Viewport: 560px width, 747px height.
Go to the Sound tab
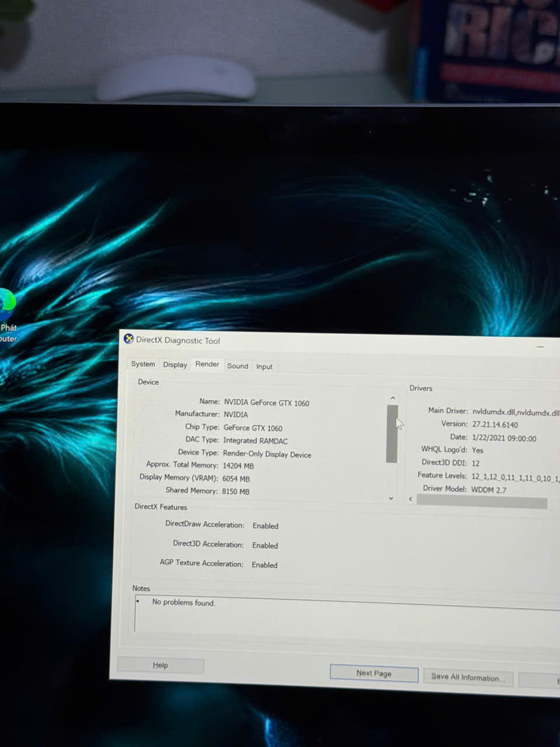237,366
